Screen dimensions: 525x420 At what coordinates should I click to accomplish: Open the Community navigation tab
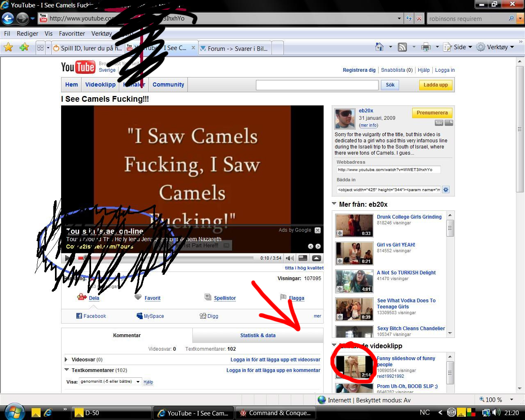point(168,84)
